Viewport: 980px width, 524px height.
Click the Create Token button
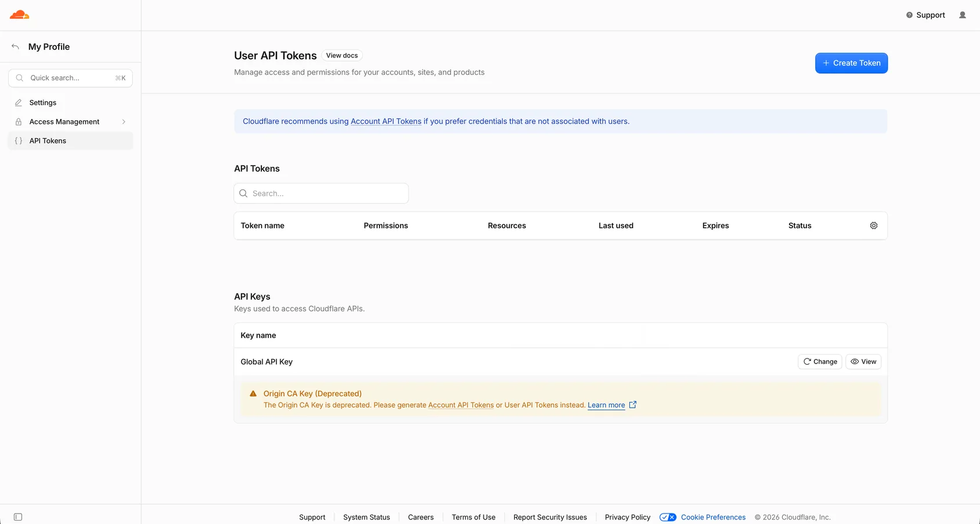[851, 63]
